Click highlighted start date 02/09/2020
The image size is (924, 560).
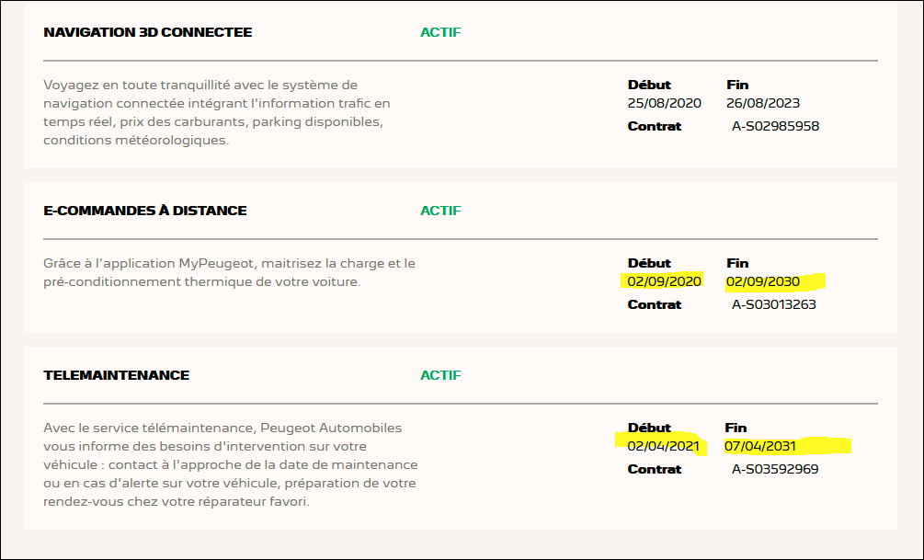pyautogui.click(x=664, y=281)
